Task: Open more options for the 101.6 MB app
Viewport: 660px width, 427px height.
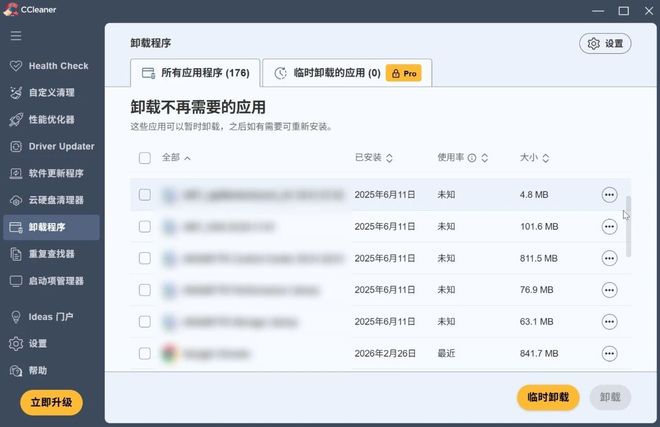Action: click(609, 227)
